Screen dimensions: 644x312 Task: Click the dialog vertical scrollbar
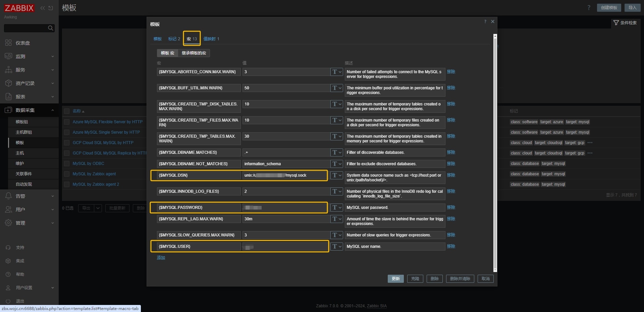tap(495, 153)
